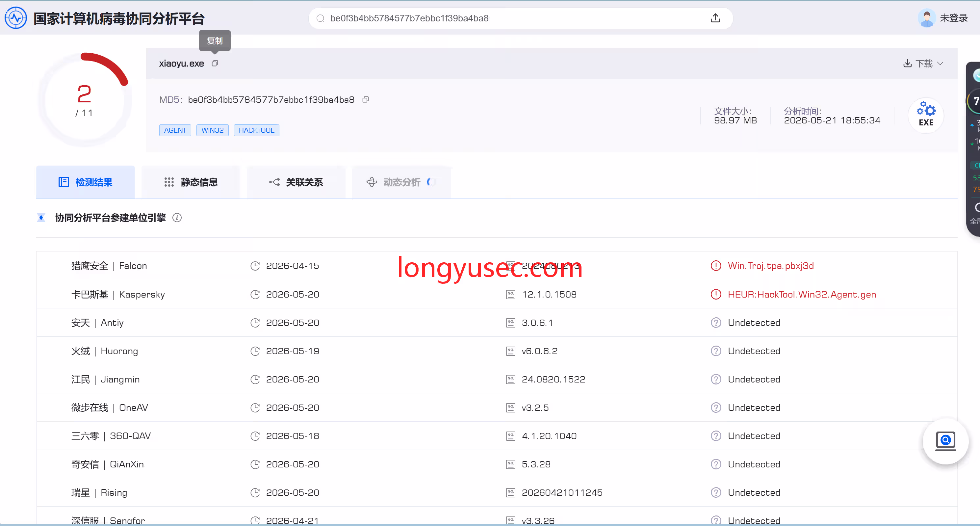Viewport: 980px width, 526px height.
Task: Click the platform logo icon
Action: pos(15,18)
